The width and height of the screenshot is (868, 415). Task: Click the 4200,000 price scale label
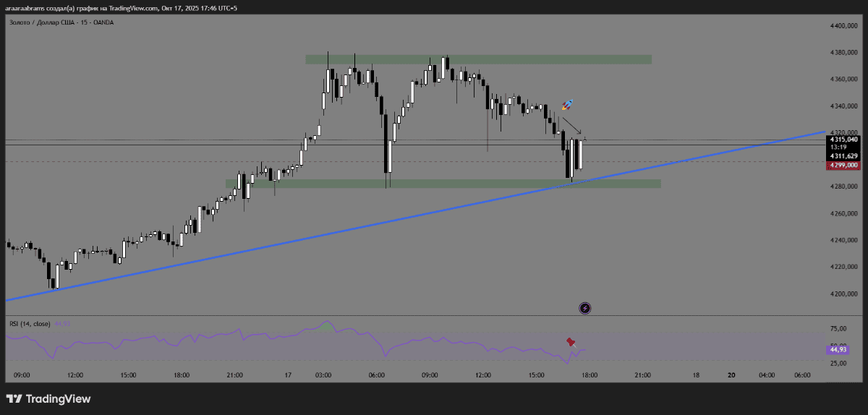point(843,294)
